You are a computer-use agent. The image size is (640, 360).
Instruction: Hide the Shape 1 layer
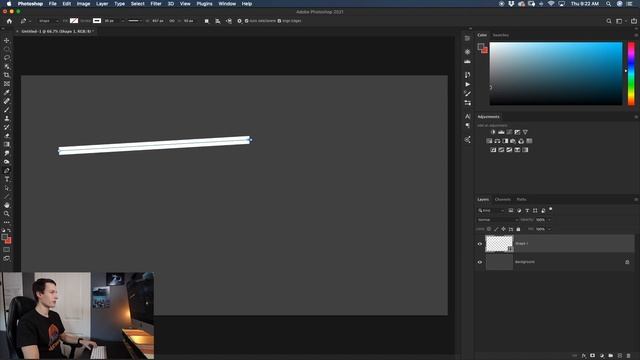point(480,244)
